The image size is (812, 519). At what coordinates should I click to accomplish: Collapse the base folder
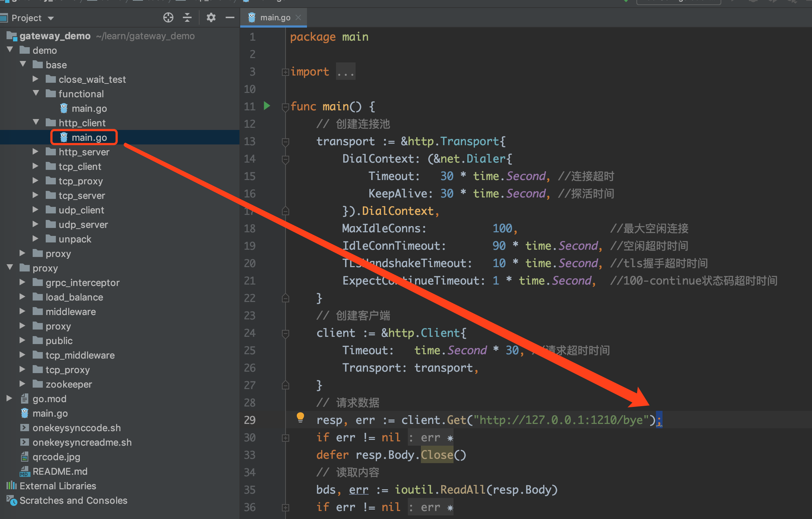(23, 64)
